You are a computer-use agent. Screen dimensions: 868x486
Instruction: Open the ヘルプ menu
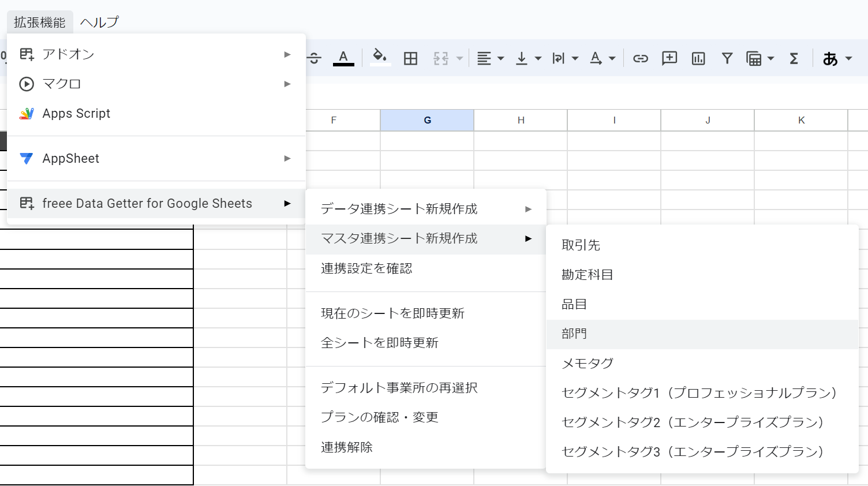pos(99,21)
